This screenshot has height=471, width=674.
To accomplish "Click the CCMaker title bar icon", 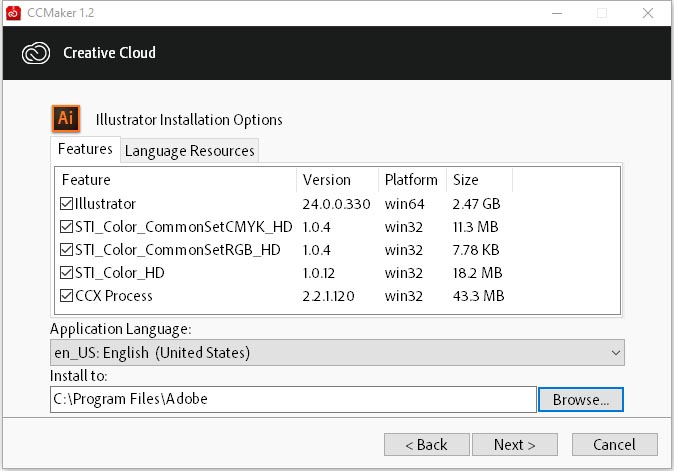I will [x=13, y=13].
